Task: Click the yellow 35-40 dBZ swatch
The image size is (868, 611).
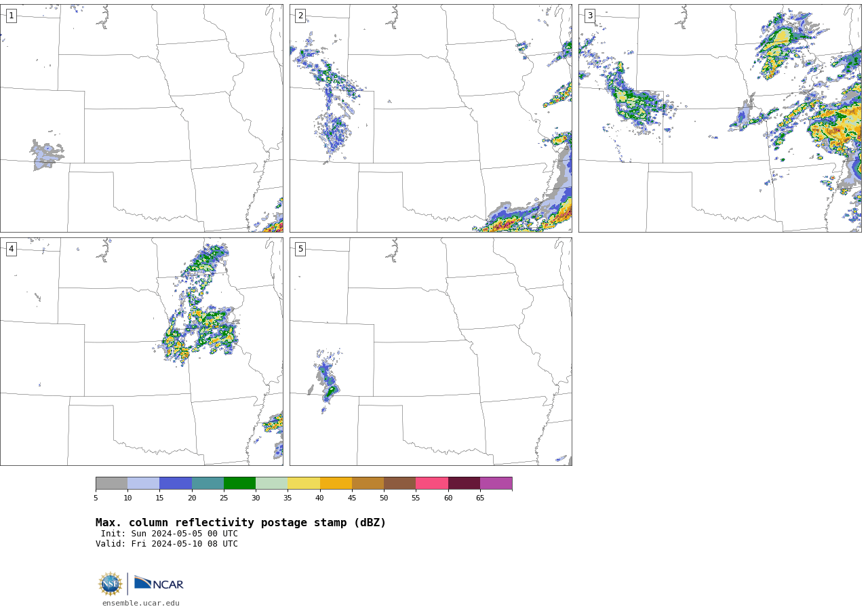Action: (304, 483)
